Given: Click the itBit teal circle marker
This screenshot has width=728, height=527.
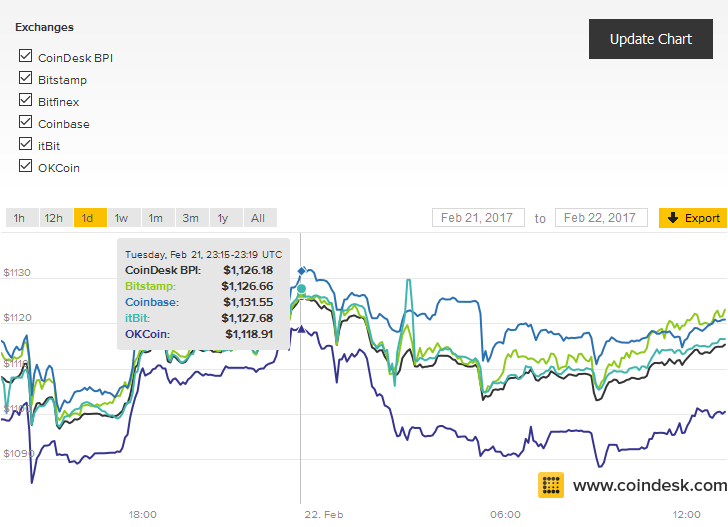Looking at the screenshot, I should pyautogui.click(x=301, y=289).
